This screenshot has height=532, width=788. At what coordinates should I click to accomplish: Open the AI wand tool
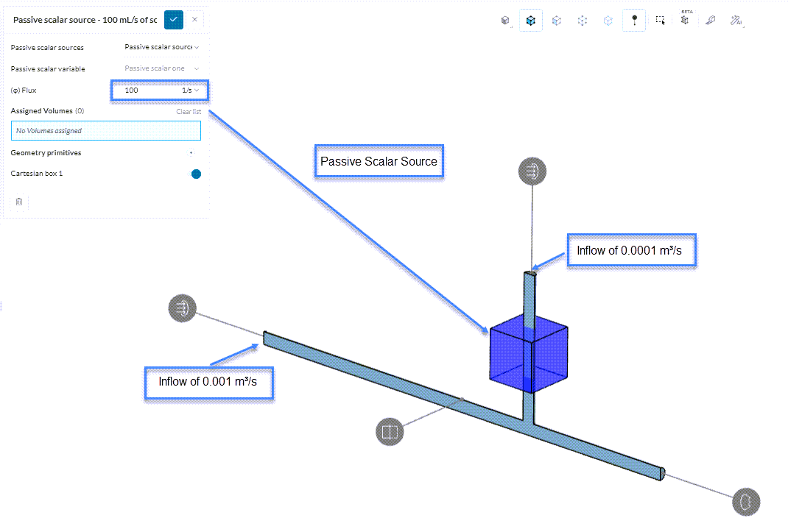736,21
